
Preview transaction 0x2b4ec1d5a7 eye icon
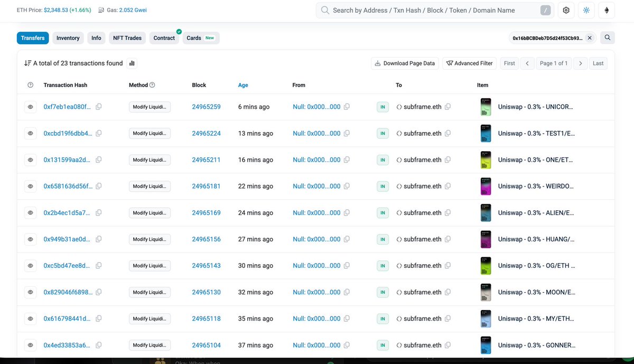[x=31, y=213]
